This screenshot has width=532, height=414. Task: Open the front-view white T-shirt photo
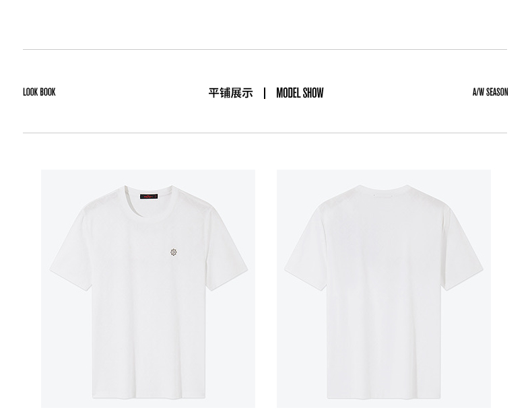(x=148, y=289)
